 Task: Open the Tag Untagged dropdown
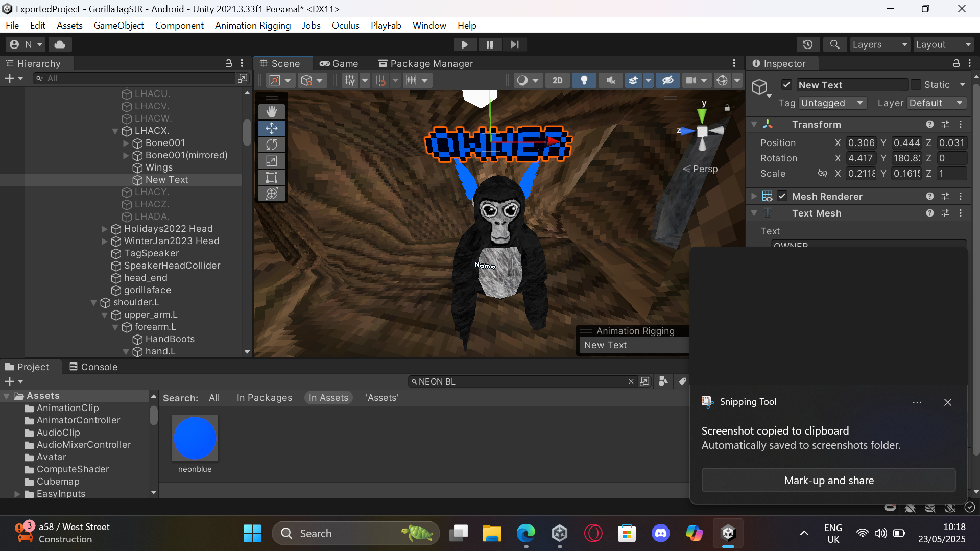click(832, 103)
